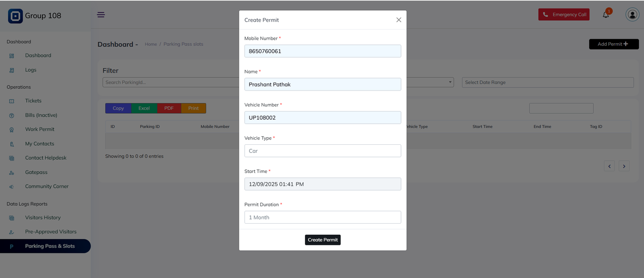Go to Pre-Approved Visitors menu item
Image resolution: width=644 pixels, height=278 pixels.
[x=51, y=232]
